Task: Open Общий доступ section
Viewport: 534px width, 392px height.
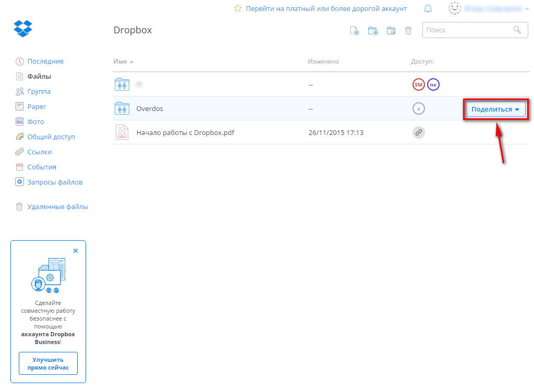Action: (51, 137)
